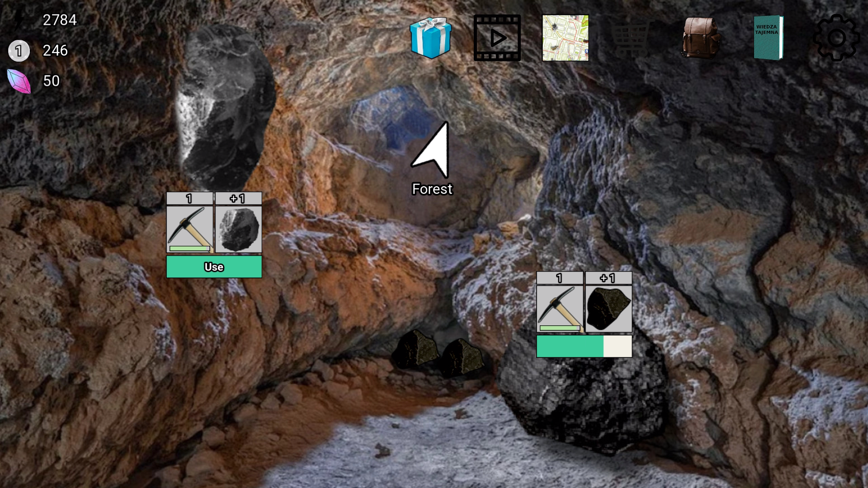This screenshot has height=488, width=868.
Task: Click the lightning energy counter 2784
Action: [59, 20]
